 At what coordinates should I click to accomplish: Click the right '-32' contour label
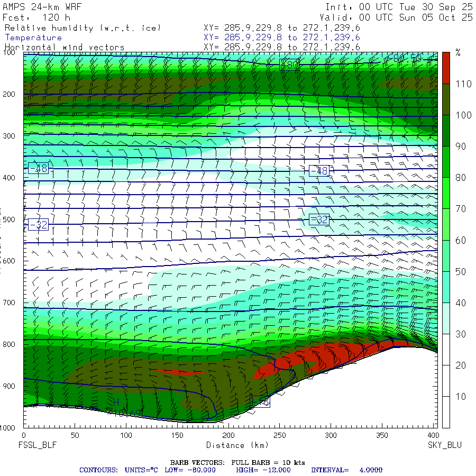click(x=319, y=219)
